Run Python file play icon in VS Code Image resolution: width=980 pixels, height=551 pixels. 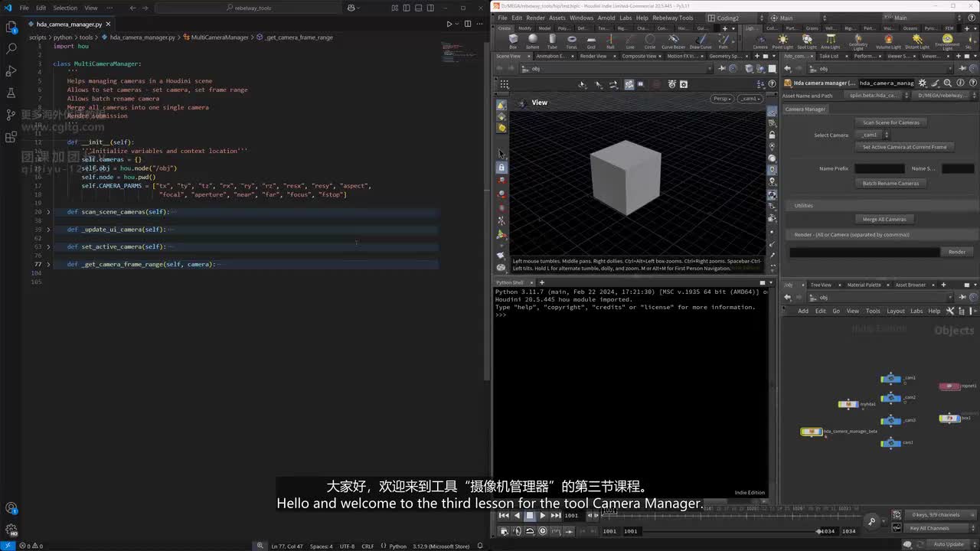click(449, 24)
